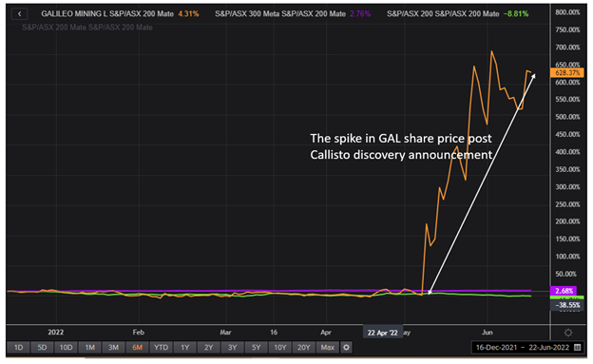
Task: Click the 22 Apr '22 date marker
Action: click(382, 333)
